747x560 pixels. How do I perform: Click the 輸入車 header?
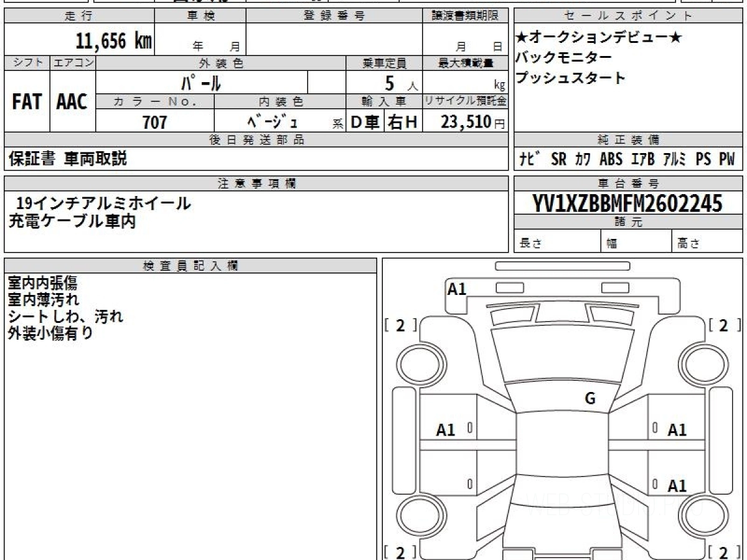coord(384,101)
